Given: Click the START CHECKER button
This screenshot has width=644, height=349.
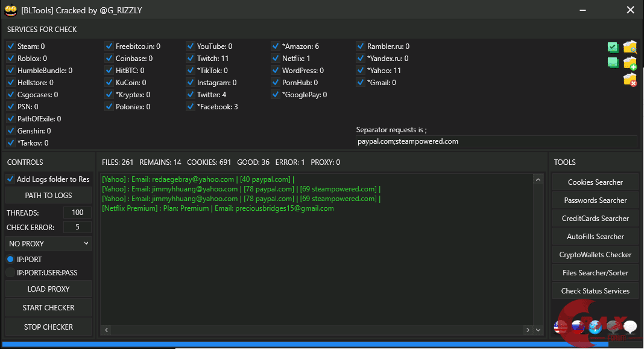Looking at the screenshot, I should click(x=48, y=307).
